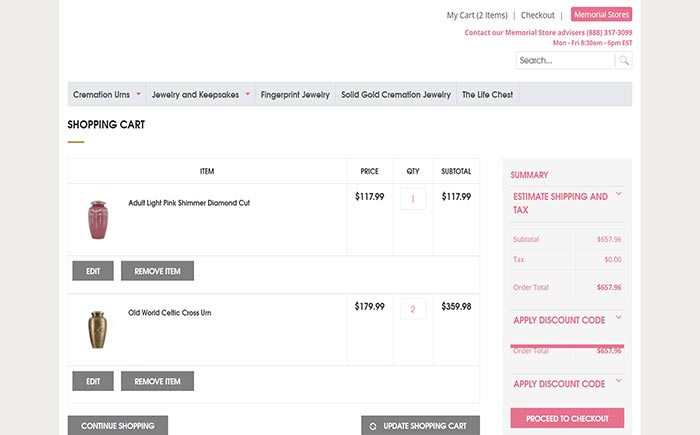
Task: Click the Memorial Stores button
Action: pos(601,14)
